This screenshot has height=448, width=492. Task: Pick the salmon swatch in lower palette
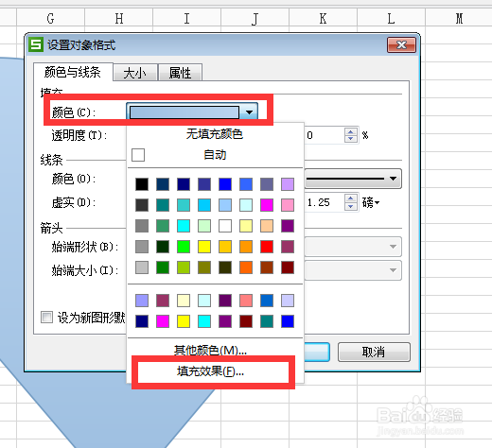pos(246,301)
